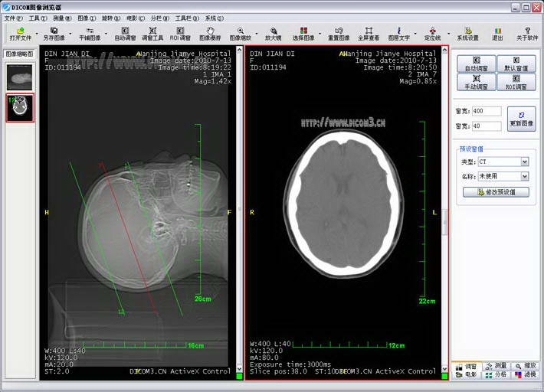Click ROI调窗 in the top toolbar
The width and height of the screenshot is (544, 392).
[180, 34]
